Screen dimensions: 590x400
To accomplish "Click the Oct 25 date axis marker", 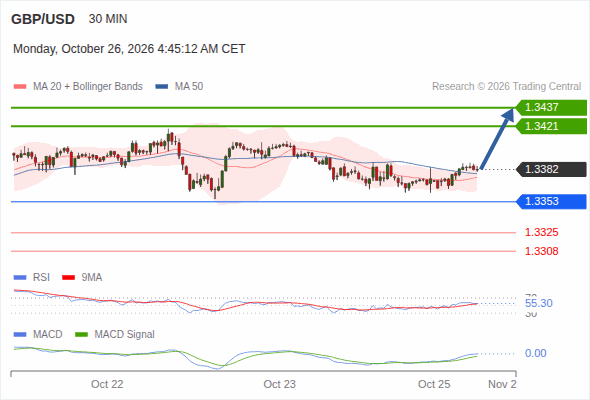I will click(434, 384).
